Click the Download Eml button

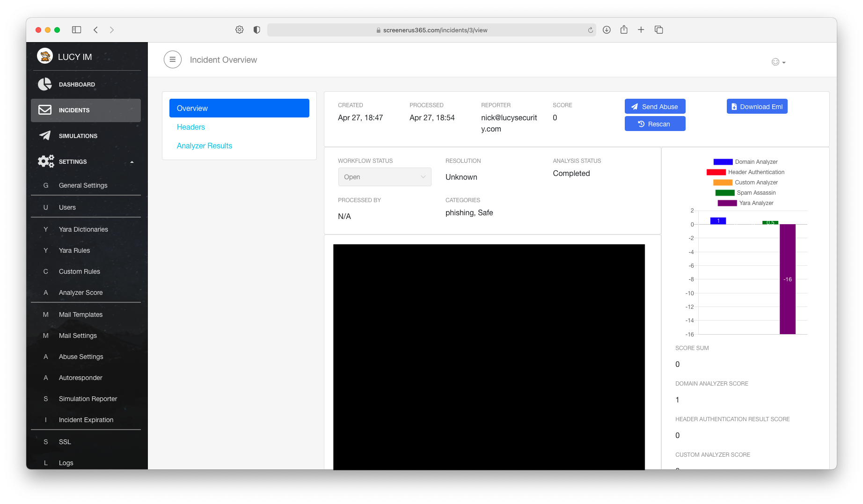757,107
